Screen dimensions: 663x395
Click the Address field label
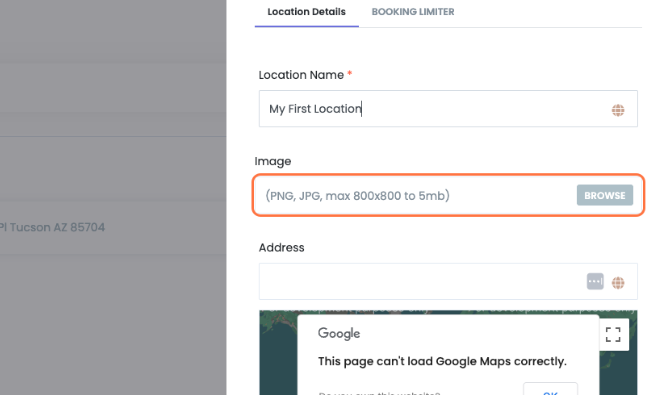pyautogui.click(x=281, y=247)
